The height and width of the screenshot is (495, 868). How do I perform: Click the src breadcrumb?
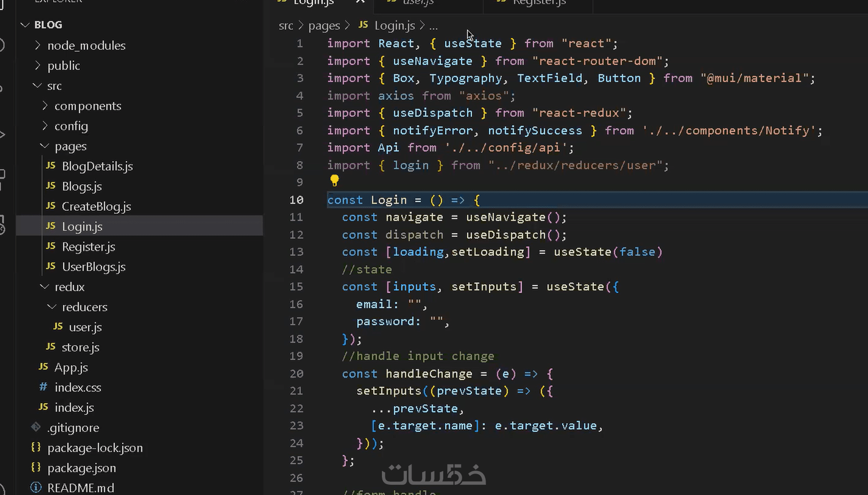(x=286, y=26)
